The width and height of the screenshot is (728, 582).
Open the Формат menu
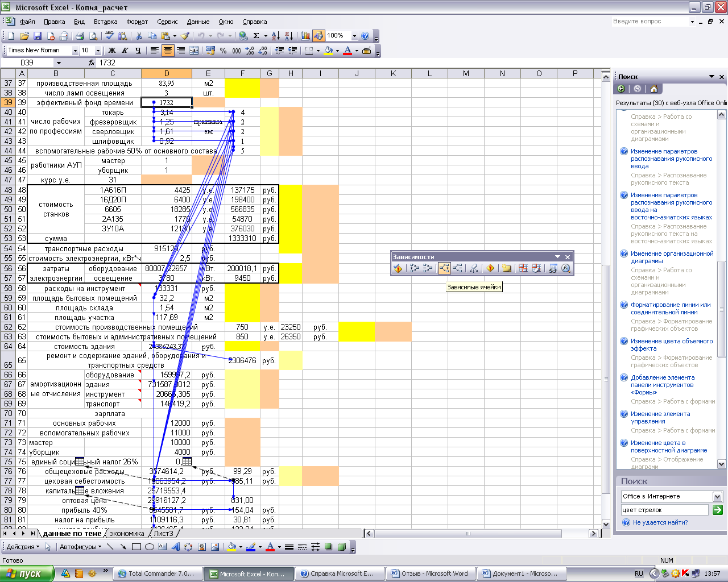(137, 22)
